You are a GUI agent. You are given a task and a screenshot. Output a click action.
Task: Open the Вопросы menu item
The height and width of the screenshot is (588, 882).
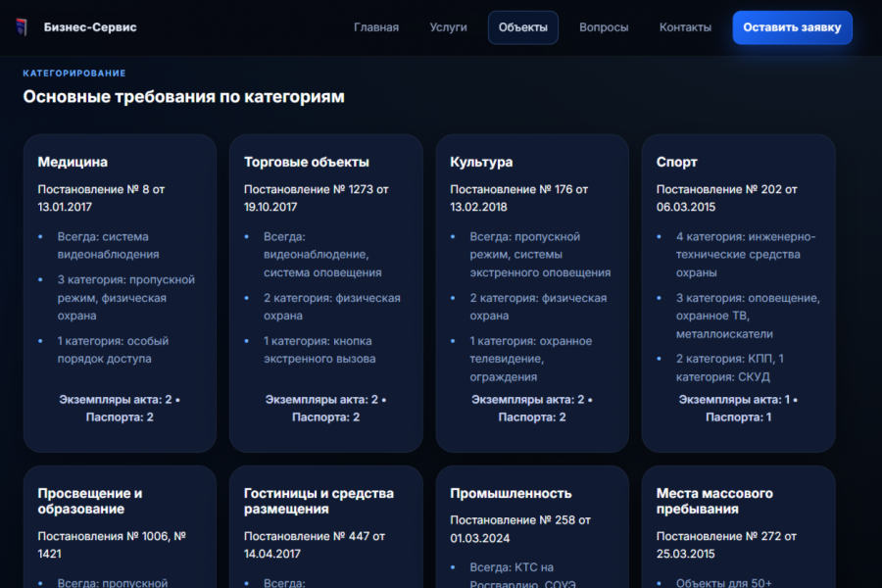pyautogui.click(x=604, y=27)
